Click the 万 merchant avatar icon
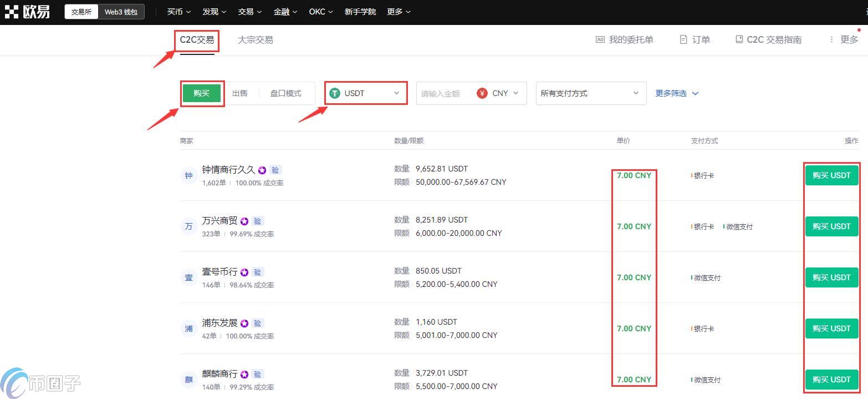868x399 pixels. (188, 226)
